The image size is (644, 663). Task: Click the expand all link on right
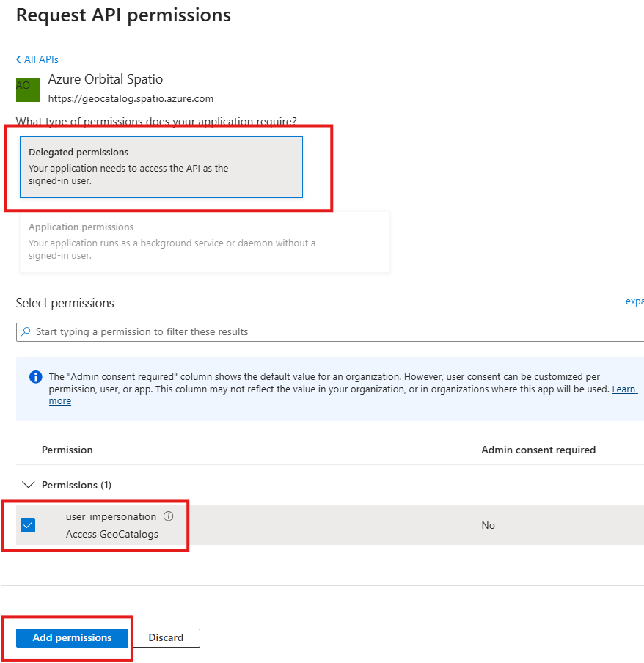(634, 301)
